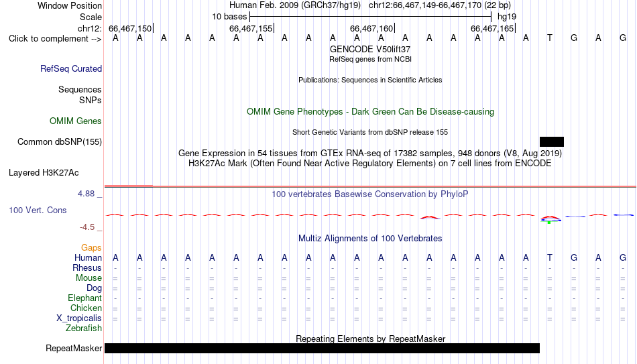637x364 pixels.
Task: Click the Dog species row label
Action: coord(95,288)
